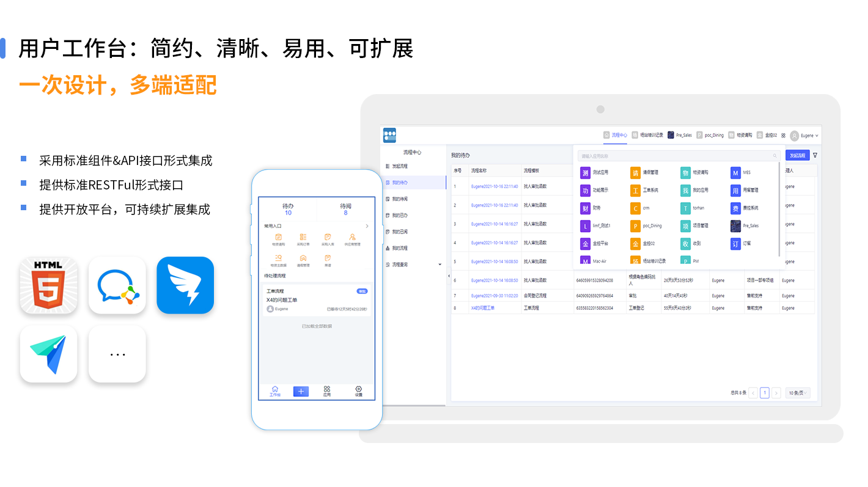This screenshot has width=868, height=487.
Task: Tap the 工作台 home tab on phone
Action: tap(275, 391)
